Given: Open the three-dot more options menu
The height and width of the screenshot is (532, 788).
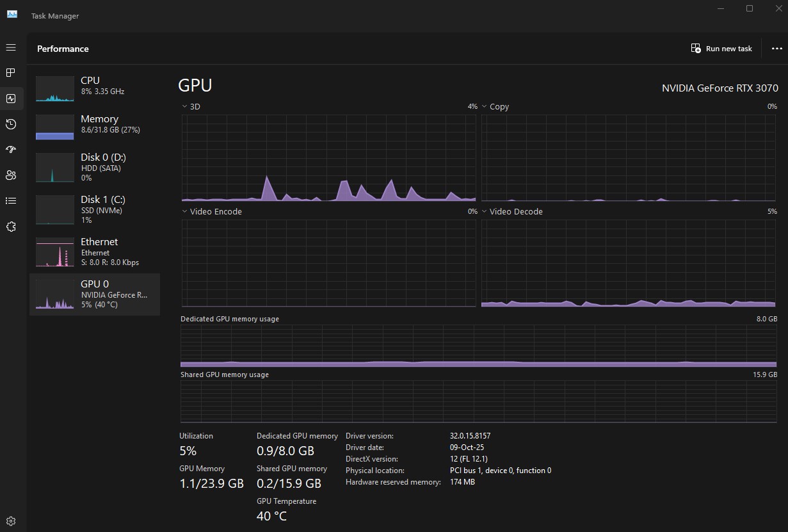Looking at the screenshot, I should pos(776,49).
